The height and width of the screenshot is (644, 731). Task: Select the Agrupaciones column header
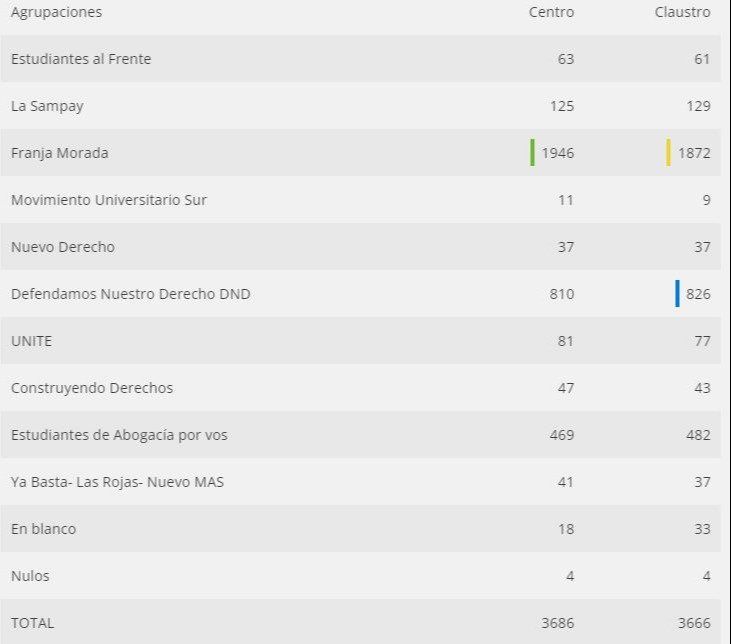coord(56,12)
